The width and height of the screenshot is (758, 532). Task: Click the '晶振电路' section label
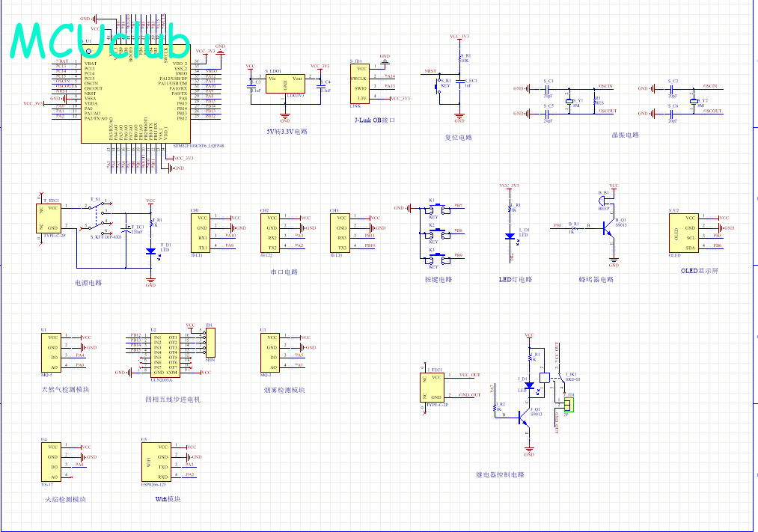click(x=625, y=135)
